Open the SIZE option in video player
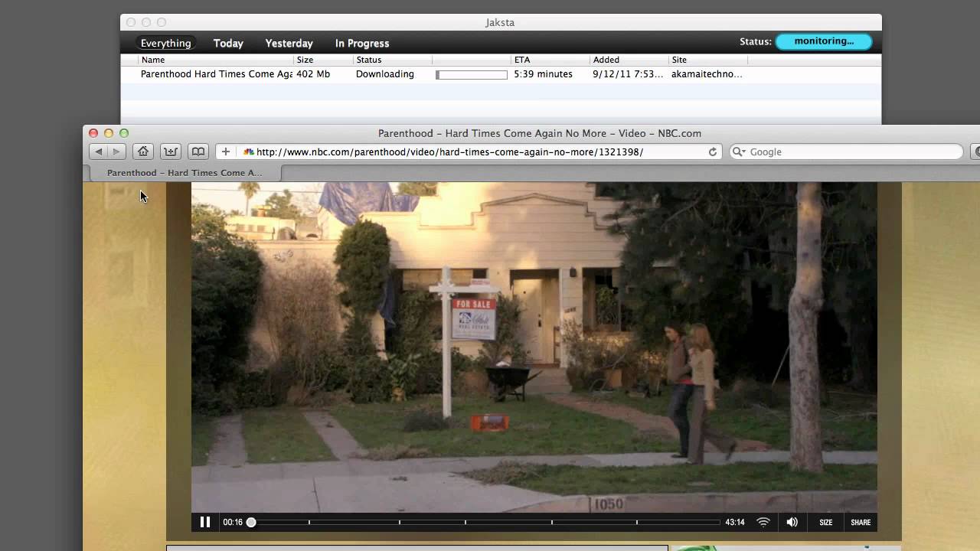The image size is (980, 551). pos(825,523)
